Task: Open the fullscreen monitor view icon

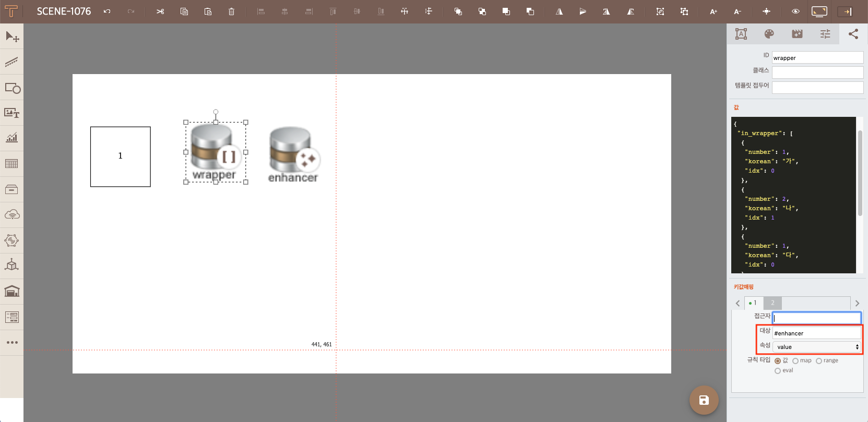Action: point(819,11)
